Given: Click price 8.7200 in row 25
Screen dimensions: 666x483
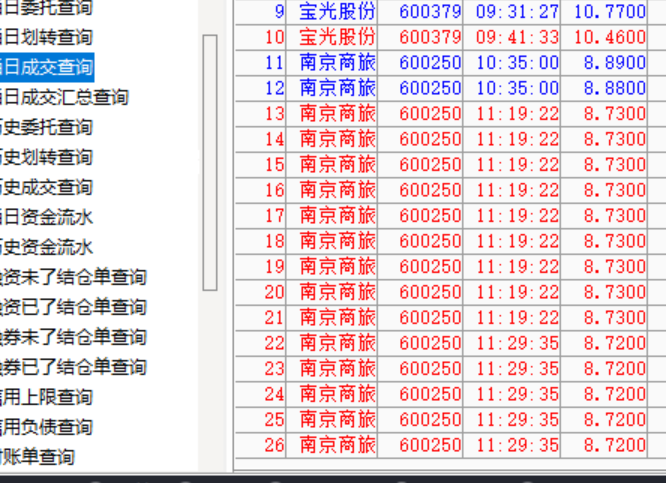Looking at the screenshot, I should [615, 419].
